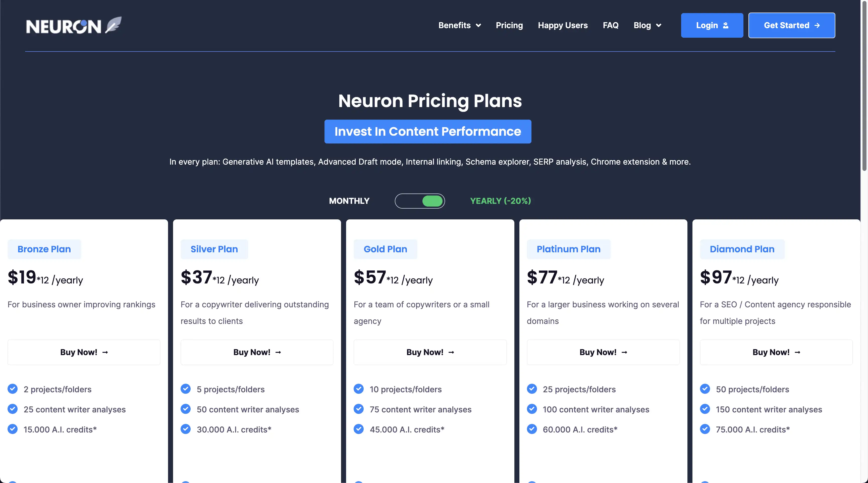Click the arrow icon in Get Started
The width and height of the screenshot is (868, 483).
coord(817,26)
